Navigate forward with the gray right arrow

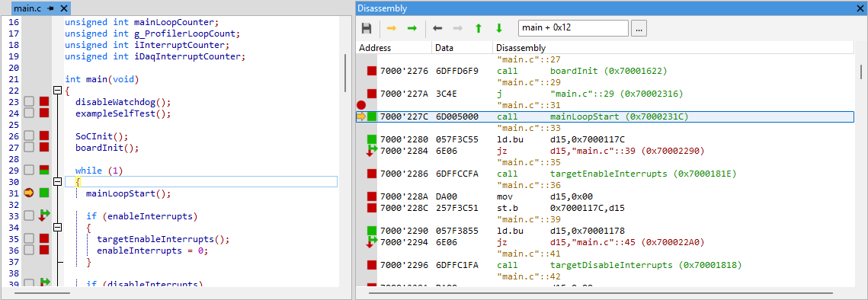coord(458,28)
